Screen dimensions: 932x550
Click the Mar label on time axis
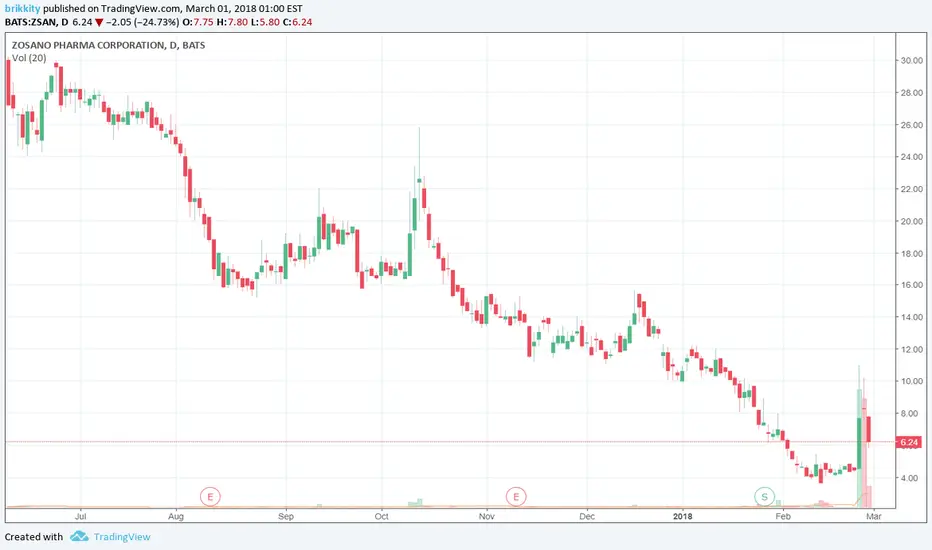[x=874, y=516]
